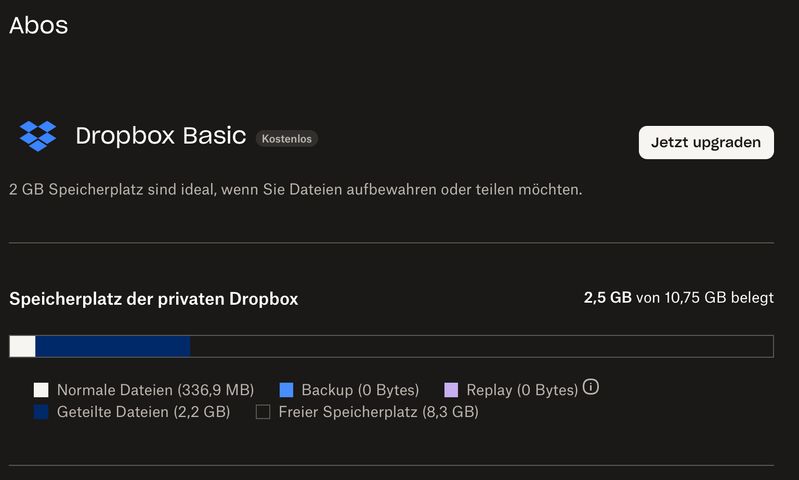Screen dimensions: 799x480
Task: Click the "Kostenlos" badge
Action: coord(287,139)
